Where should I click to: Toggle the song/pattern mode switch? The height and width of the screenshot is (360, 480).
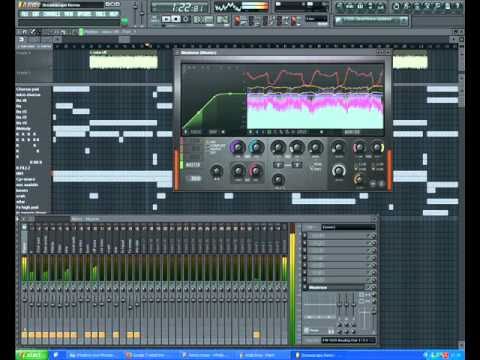155,19
